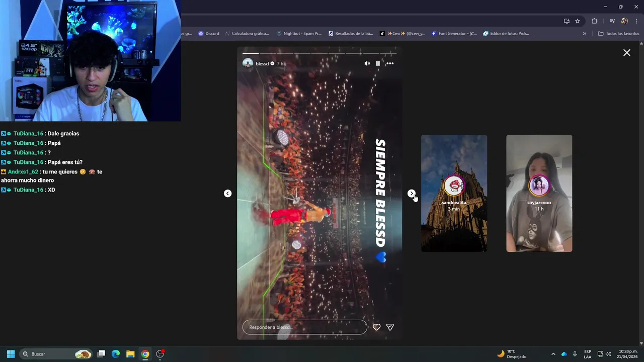The width and height of the screenshot is (644, 362).
Task: Open File Explorer from the taskbar
Action: click(x=130, y=354)
